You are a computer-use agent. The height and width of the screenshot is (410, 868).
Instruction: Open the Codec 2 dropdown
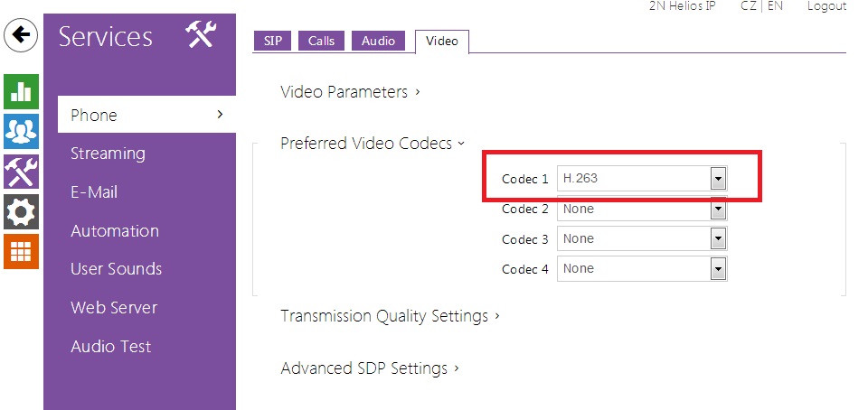click(642, 209)
